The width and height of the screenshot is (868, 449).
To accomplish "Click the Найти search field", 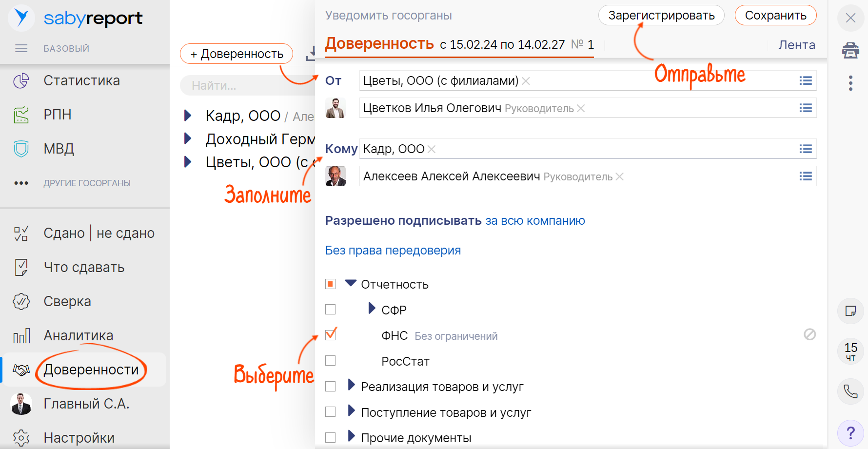I will click(248, 86).
